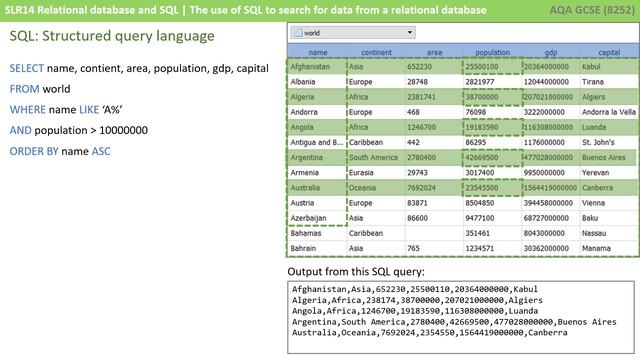Click the table icon beside world

[298, 33]
